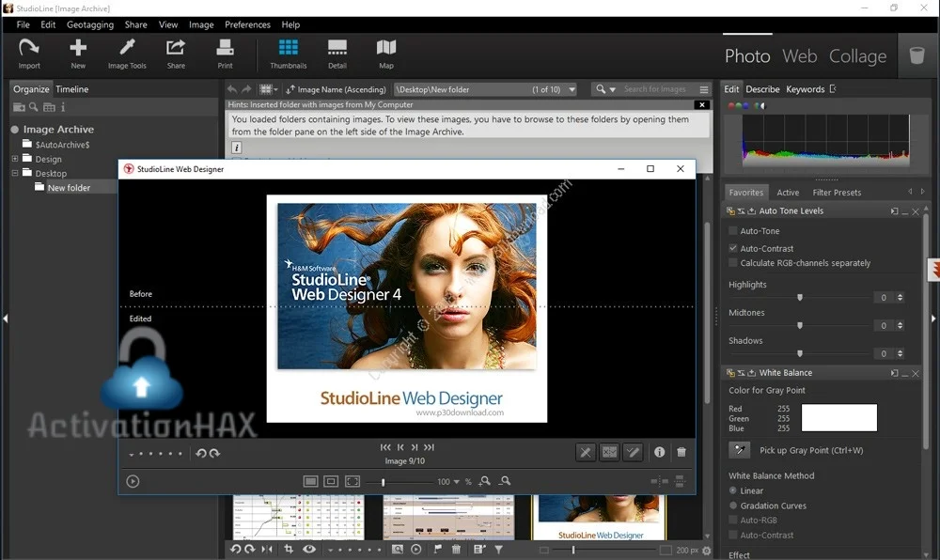The image size is (940, 560).
Task: Switch to Web mode
Action: [800, 56]
